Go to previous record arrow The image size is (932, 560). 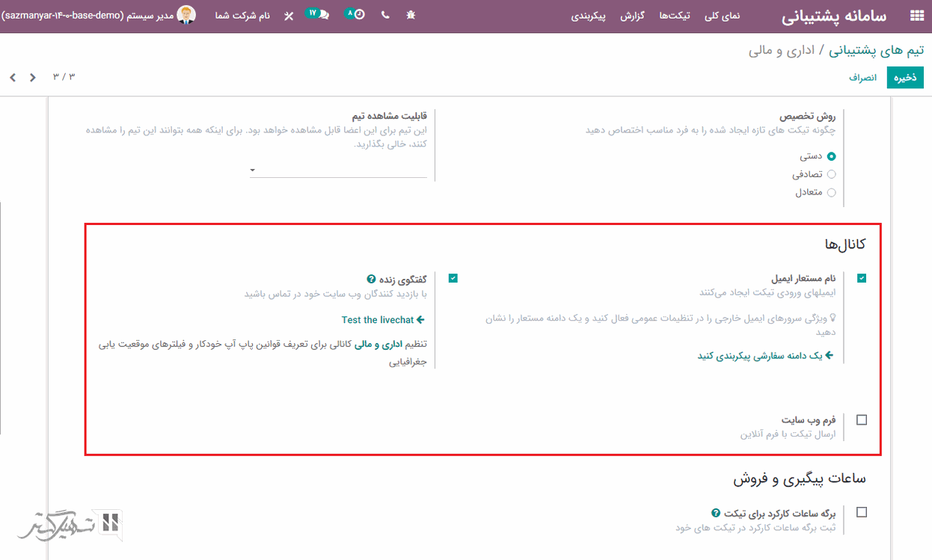pyautogui.click(x=32, y=77)
